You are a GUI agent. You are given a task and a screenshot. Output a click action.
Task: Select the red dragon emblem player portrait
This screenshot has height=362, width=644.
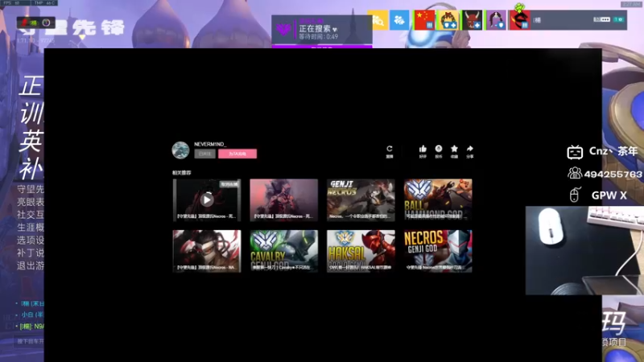519,20
